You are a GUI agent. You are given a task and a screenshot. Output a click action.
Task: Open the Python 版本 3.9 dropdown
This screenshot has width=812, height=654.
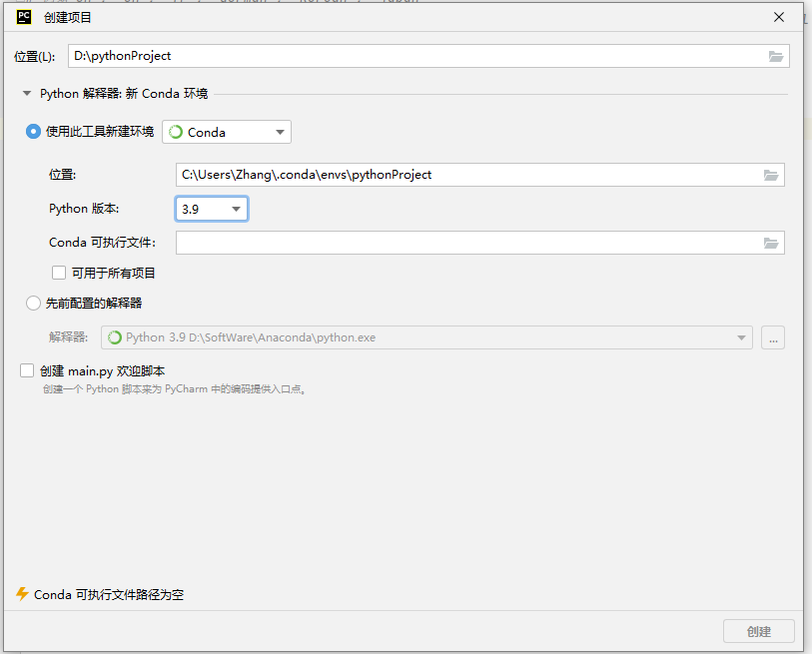click(x=212, y=209)
